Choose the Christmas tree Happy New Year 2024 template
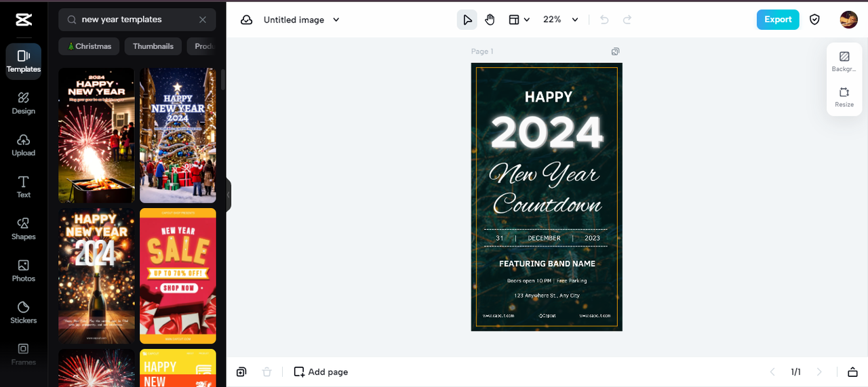The width and height of the screenshot is (868, 387). coord(178,135)
